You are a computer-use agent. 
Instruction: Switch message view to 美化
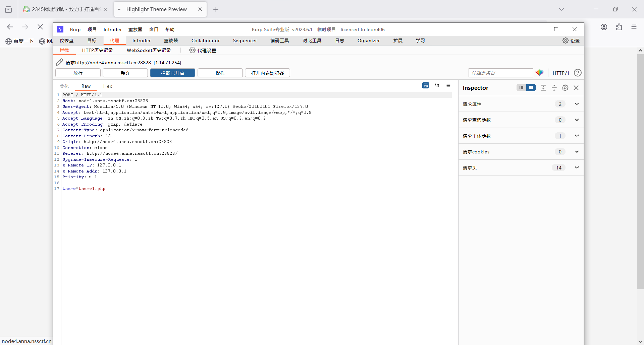[64, 86]
